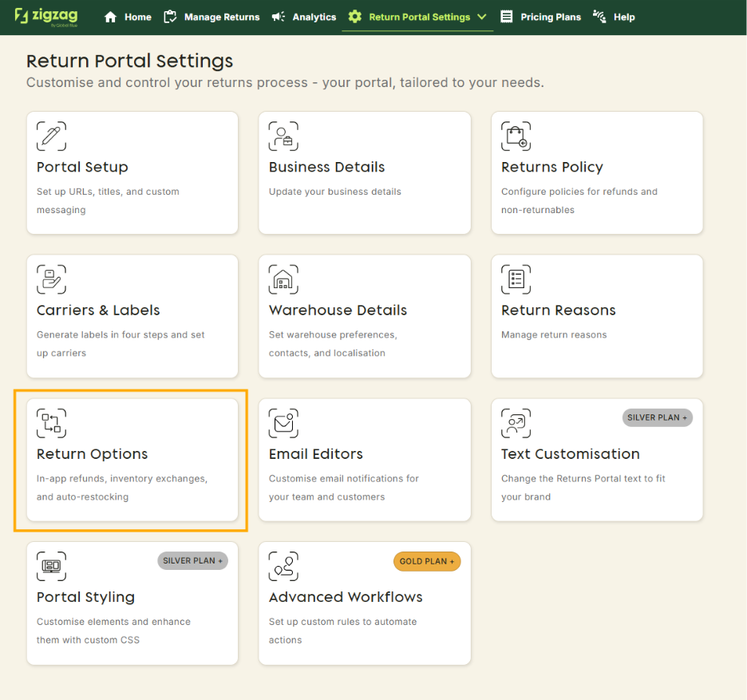Click the Text Customisation icon
The height and width of the screenshot is (700, 747).
[516, 423]
